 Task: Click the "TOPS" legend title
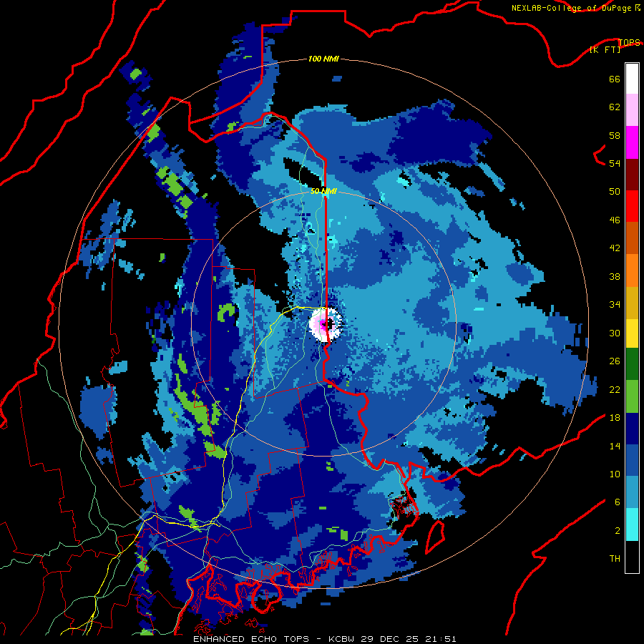(629, 42)
